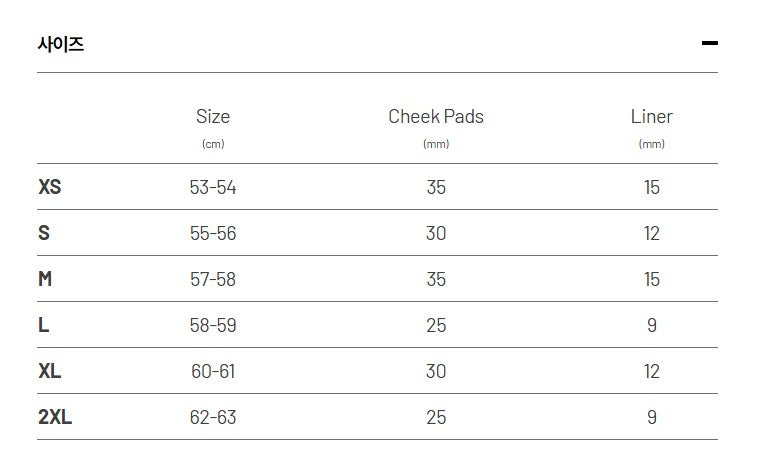Click the XS row label
This screenshot has width=767, height=461.
(x=50, y=187)
